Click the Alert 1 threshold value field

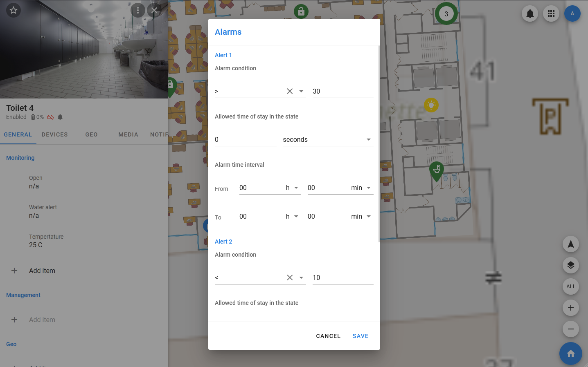coord(342,91)
